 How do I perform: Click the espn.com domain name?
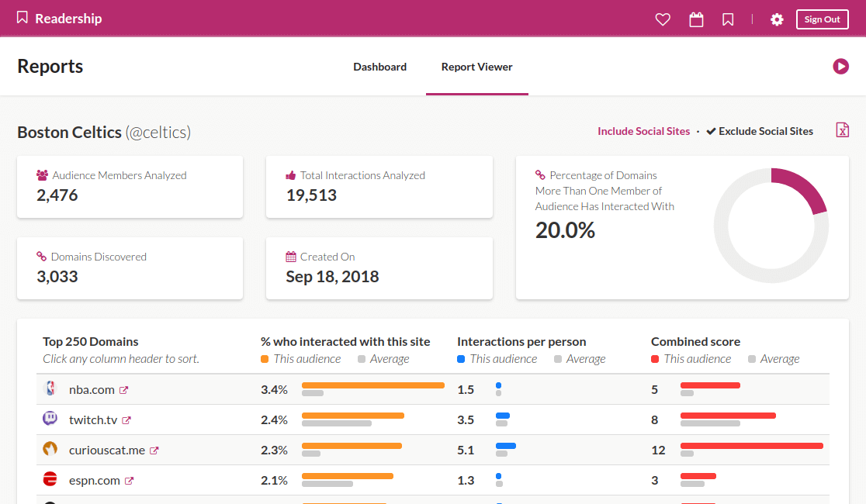click(95, 481)
